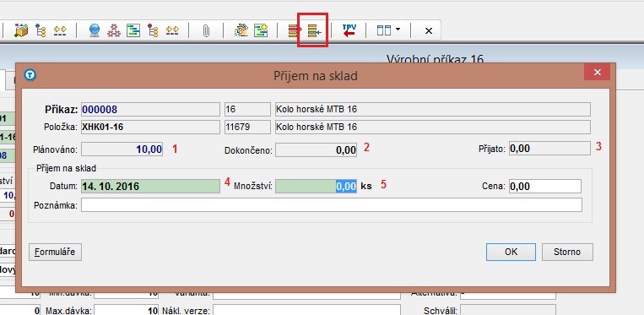The height and width of the screenshot is (315, 644).
Task: Click the toolbar X close icon
Action: point(429,30)
